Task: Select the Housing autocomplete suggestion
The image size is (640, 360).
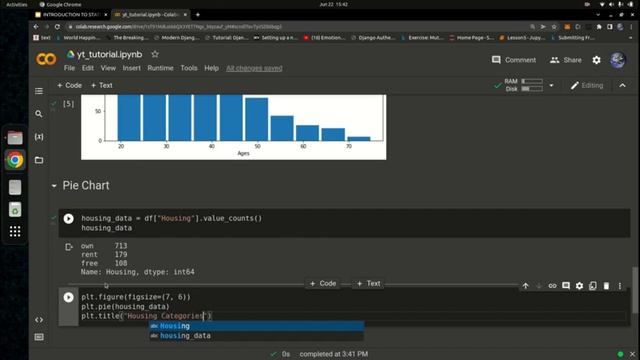Action: (x=256, y=326)
